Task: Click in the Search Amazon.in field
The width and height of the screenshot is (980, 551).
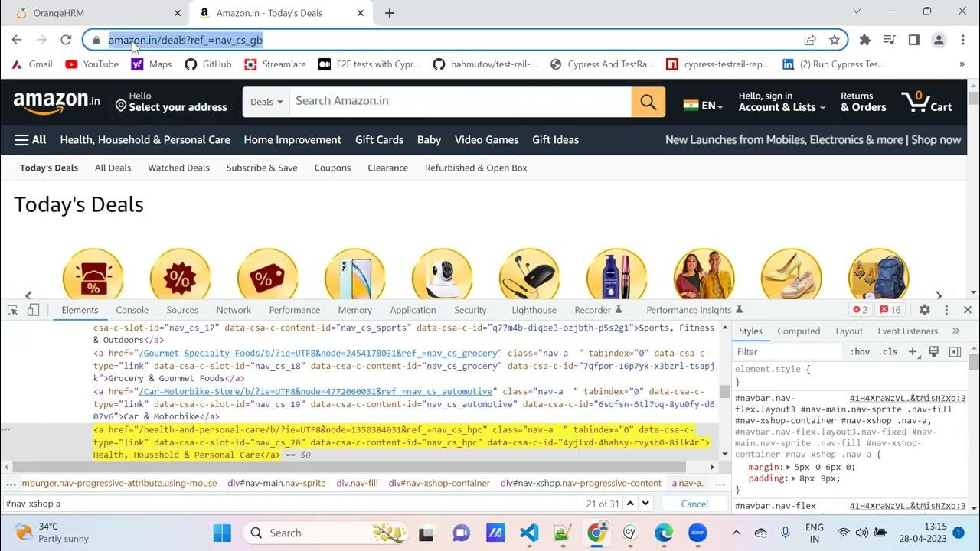Action: tap(460, 102)
